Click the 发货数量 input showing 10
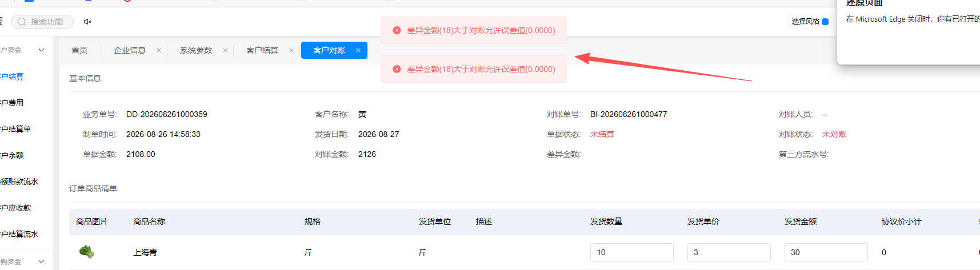This screenshot has height=270, width=980. click(x=631, y=252)
